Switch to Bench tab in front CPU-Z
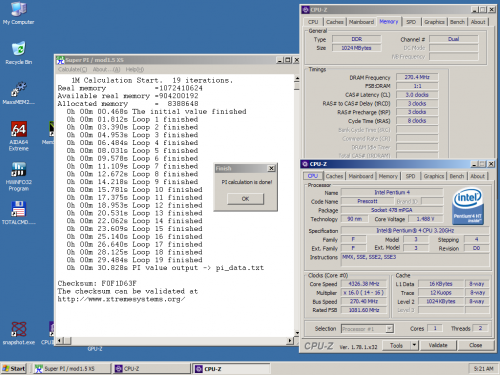The image size is (500, 375). click(x=457, y=176)
